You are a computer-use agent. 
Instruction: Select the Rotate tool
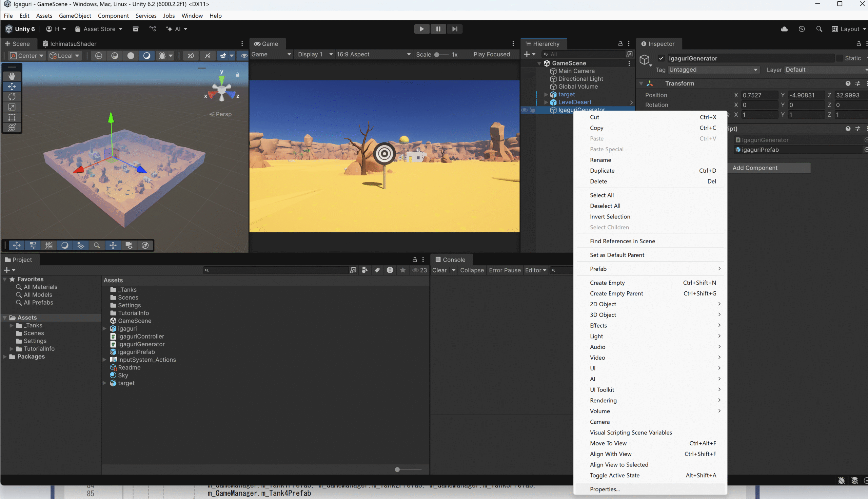coord(12,97)
